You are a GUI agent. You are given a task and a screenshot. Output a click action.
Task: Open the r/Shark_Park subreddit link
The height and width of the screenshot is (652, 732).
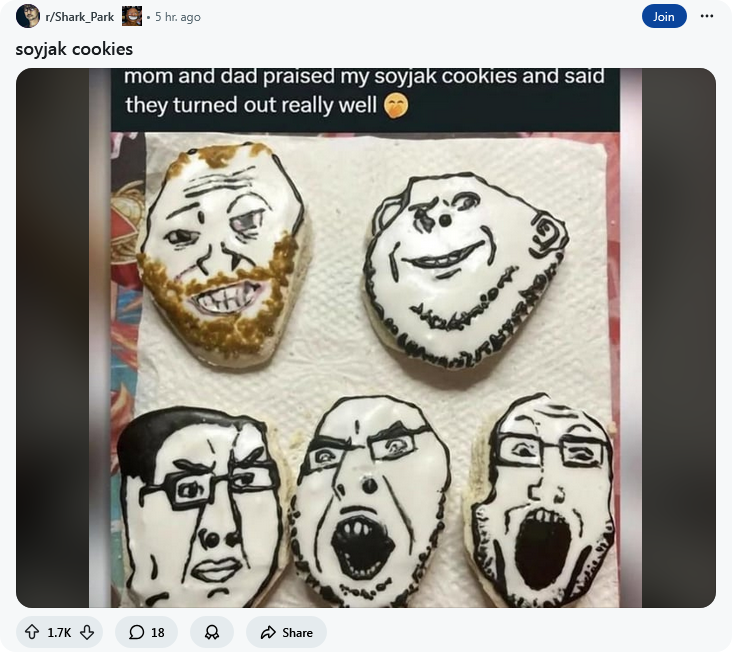pyautogui.click(x=80, y=17)
